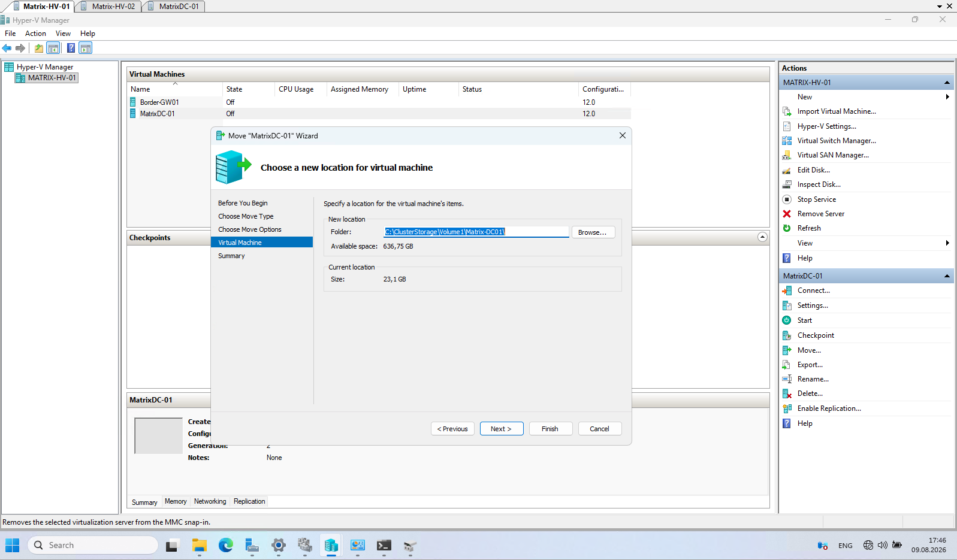Image resolution: width=957 pixels, height=560 pixels.
Task: Click Checkpoint action for MatrixDC-01
Action: (816, 335)
